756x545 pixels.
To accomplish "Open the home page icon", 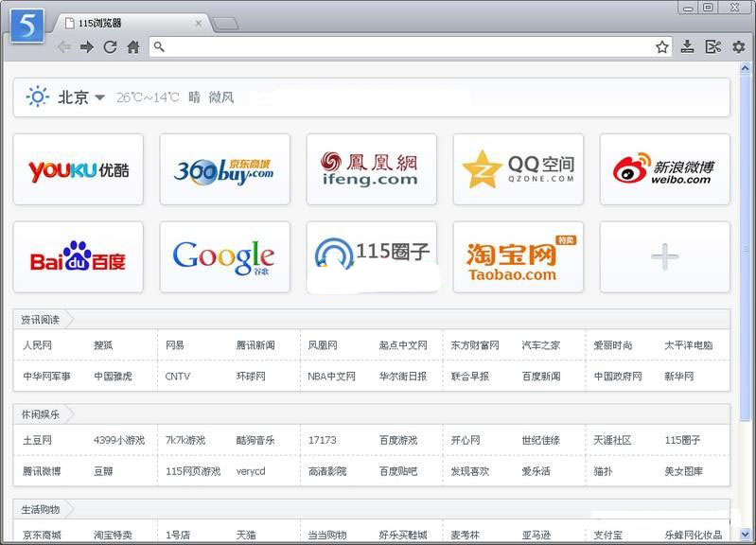I will click(133, 46).
